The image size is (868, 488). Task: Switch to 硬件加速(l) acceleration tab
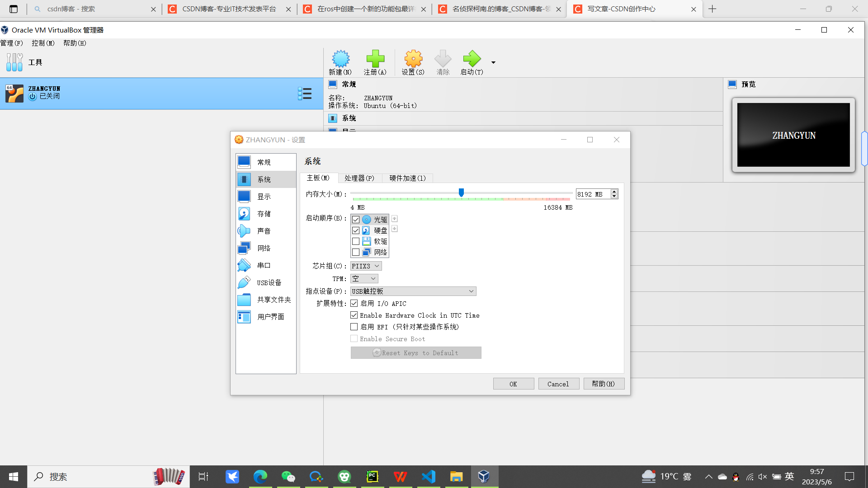tap(407, 178)
